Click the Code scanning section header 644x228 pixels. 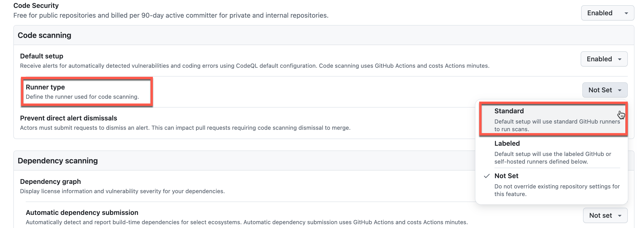[44, 35]
